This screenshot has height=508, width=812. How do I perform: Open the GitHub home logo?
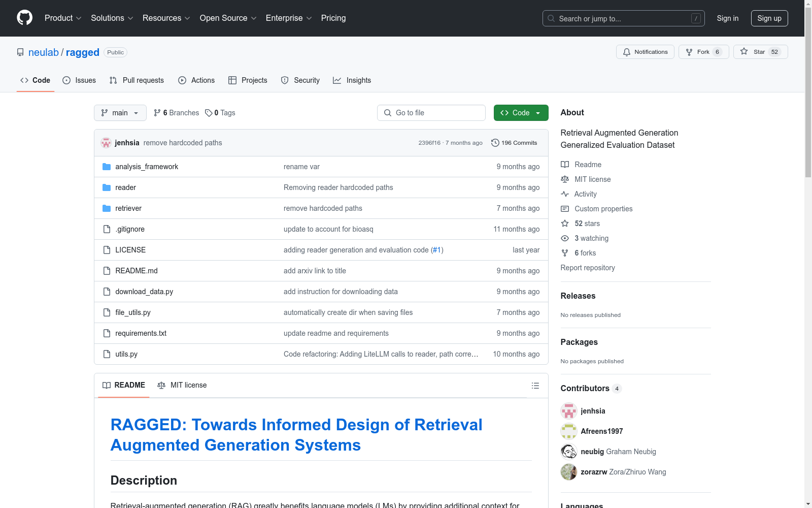click(24, 18)
